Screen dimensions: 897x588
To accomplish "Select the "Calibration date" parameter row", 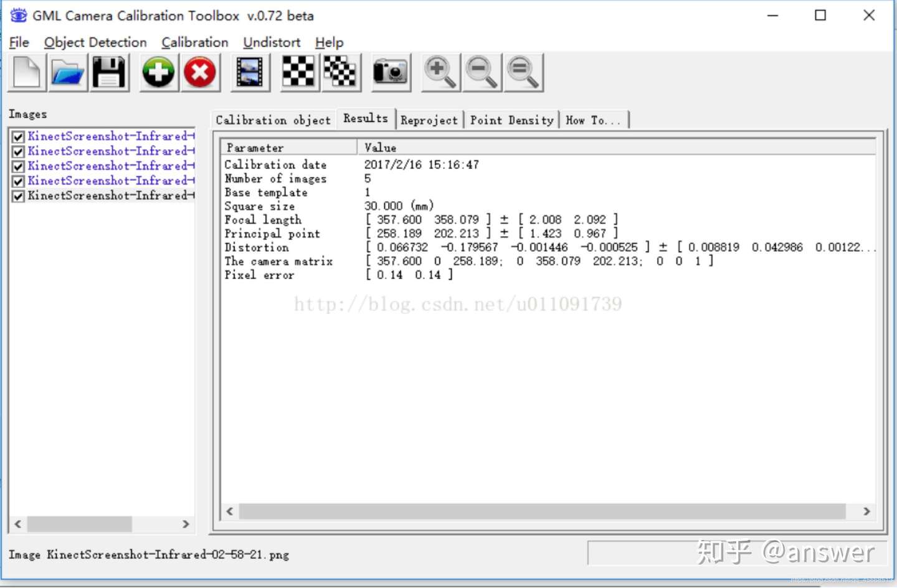I will point(275,165).
